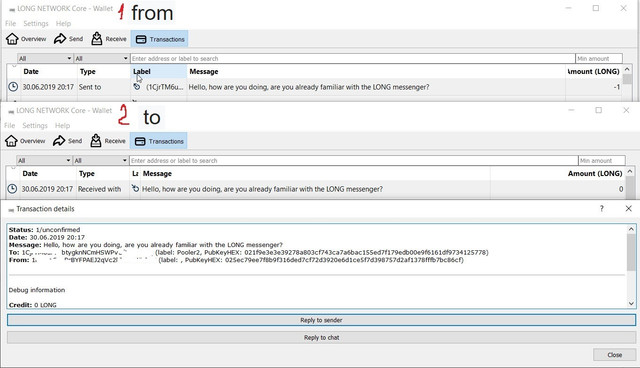Image resolution: width=640 pixels, height=368 pixels.
Task: Expand the type filter dropdown in the first wallet
Action: click(x=101, y=58)
